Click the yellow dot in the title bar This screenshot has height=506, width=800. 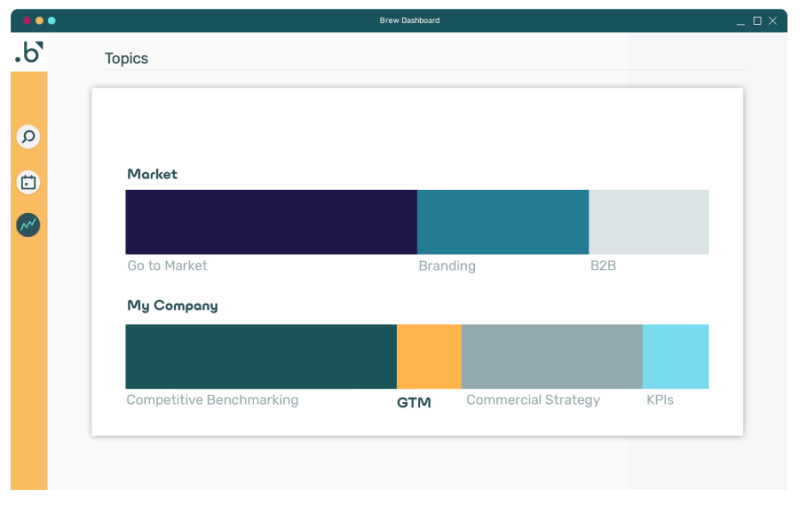coord(39,20)
